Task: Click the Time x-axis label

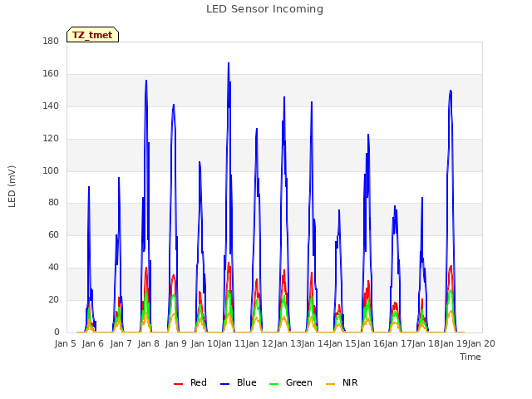Action: [470, 357]
